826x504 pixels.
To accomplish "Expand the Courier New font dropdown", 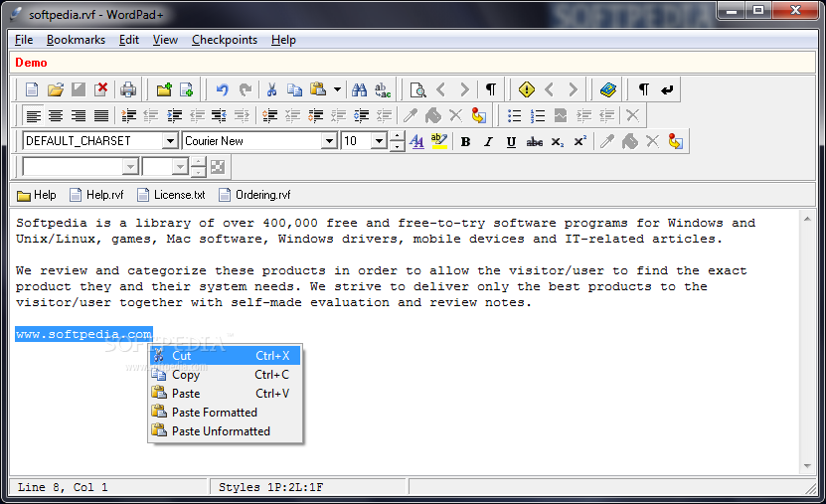I will coord(329,140).
